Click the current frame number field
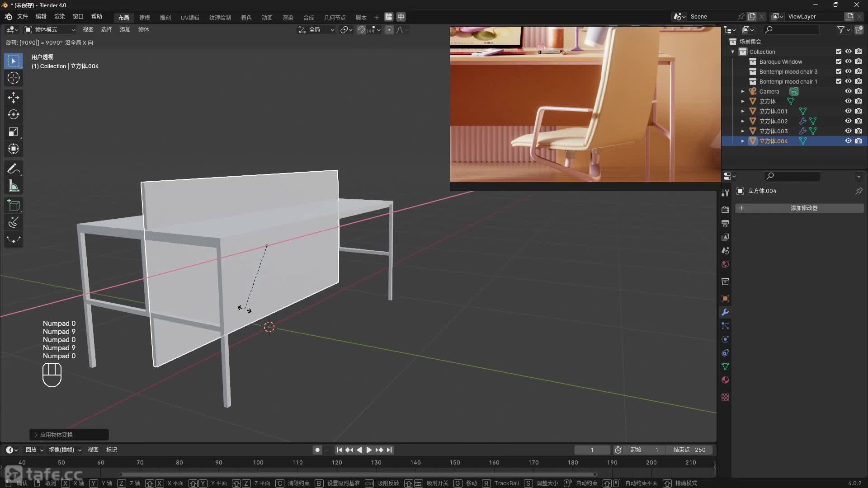 (x=592, y=450)
